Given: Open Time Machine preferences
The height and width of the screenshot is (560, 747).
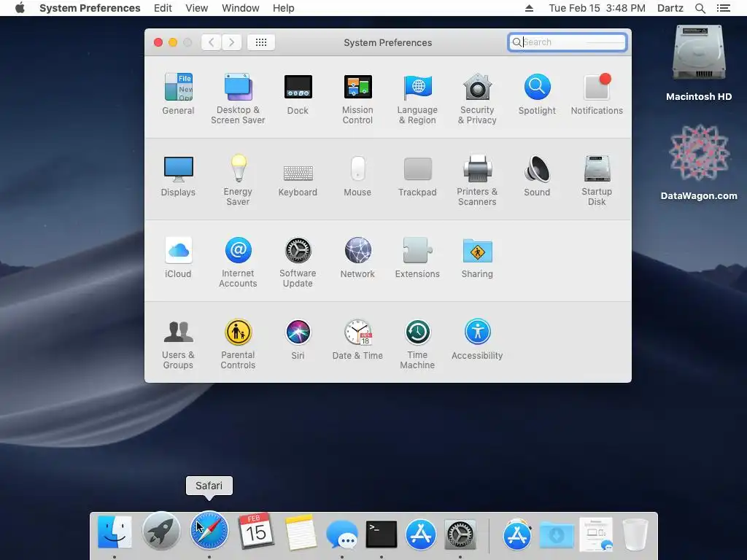Looking at the screenshot, I should point(417,344).
